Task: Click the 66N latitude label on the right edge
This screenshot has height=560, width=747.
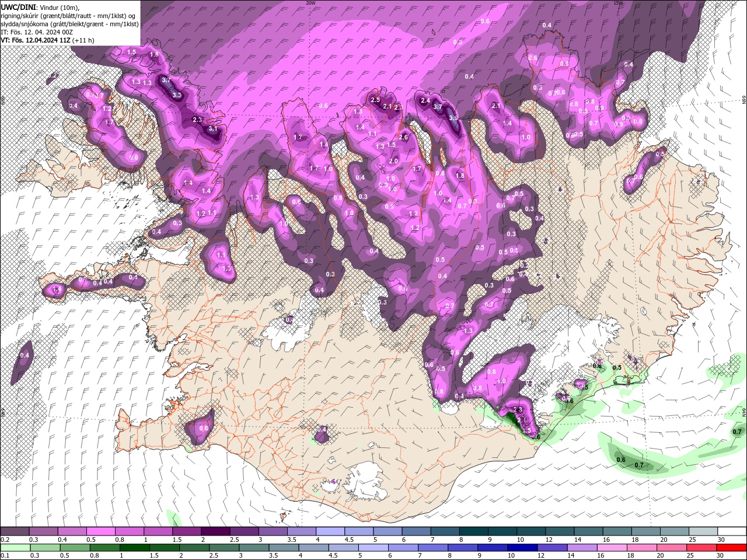Action: point(744,100)
